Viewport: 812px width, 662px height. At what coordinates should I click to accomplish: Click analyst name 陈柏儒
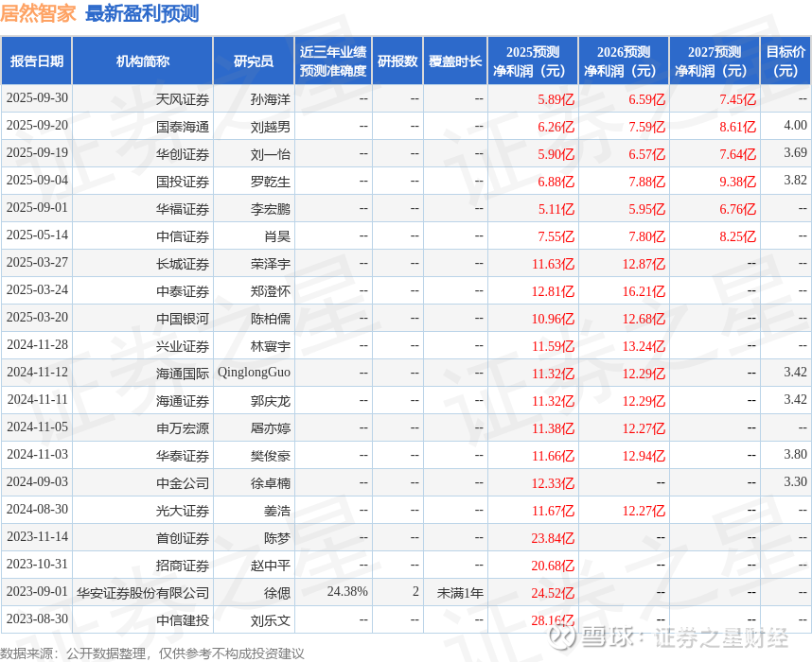[271, 319]
